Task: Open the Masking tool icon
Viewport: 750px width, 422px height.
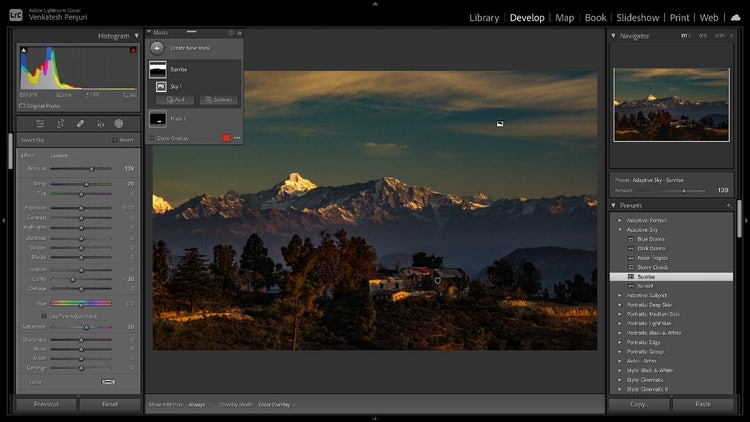Action: pyautogui.click(x=119, y=124)
